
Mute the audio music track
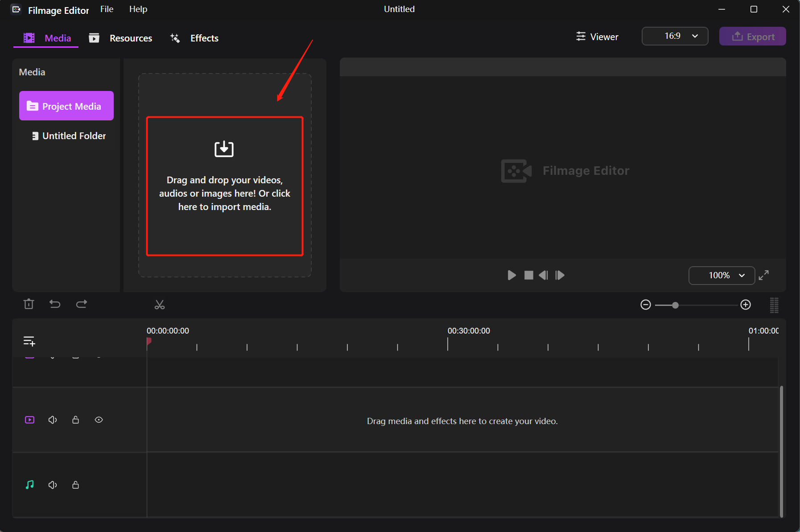click(x=53, y=485)
